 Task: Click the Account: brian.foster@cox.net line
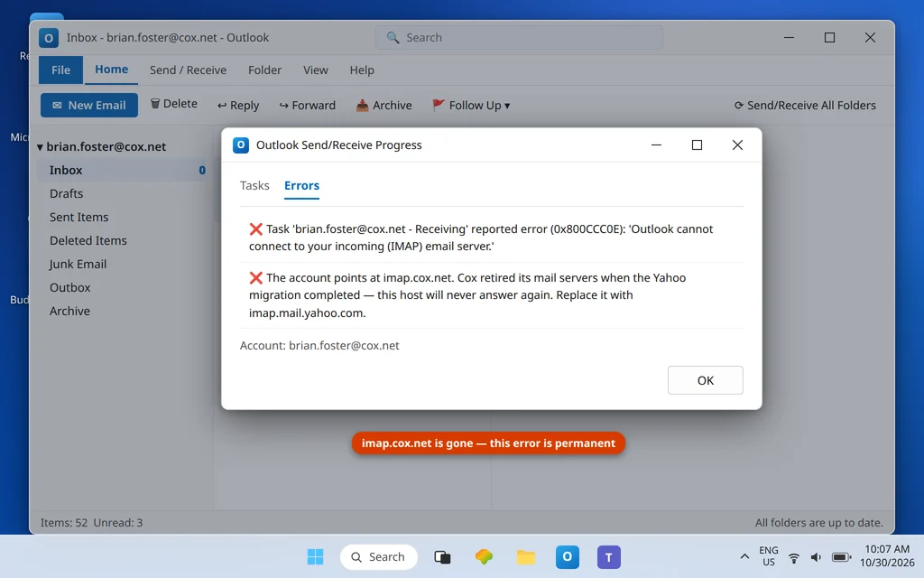coord(319,346)
